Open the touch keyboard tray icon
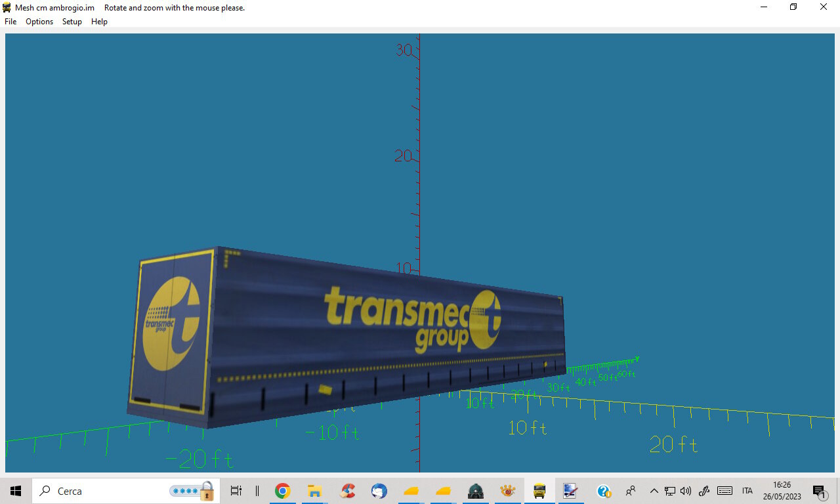 pos(725,491)
